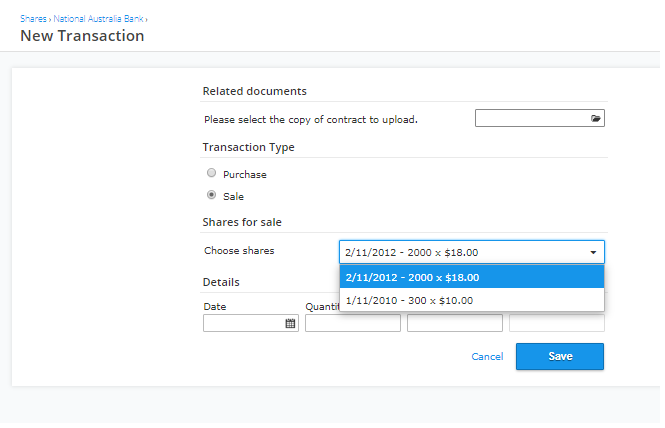Choose the 2/11/2012 - 2000 x $18.00 option
This screenshot has height=428, width=665.
point(472,277)
